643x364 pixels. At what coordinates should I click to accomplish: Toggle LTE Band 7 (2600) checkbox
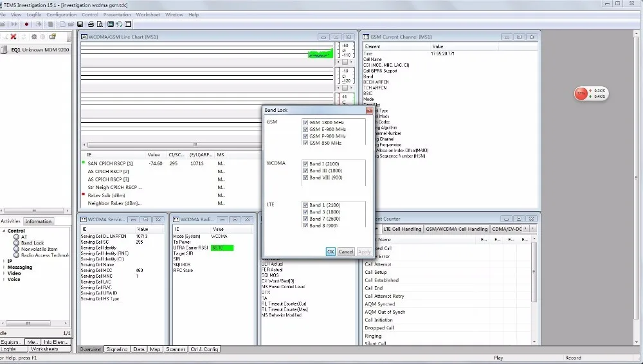point(305,219)
